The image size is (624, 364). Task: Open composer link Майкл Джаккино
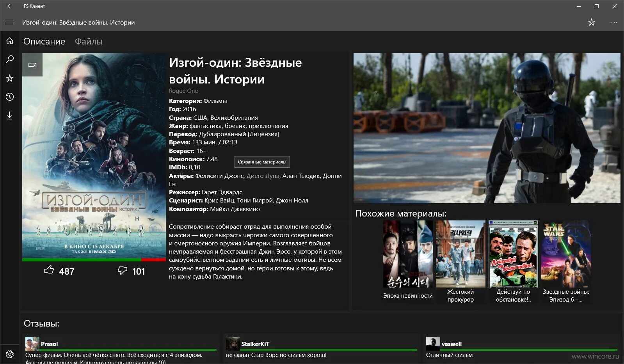pyautogui.click(x=235, y=209)
